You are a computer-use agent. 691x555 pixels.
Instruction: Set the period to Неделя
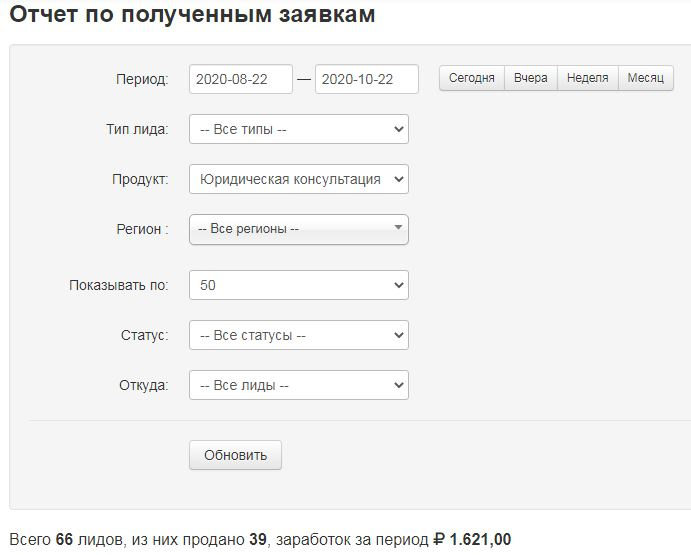pyautogui.click(x=587, y=78)
